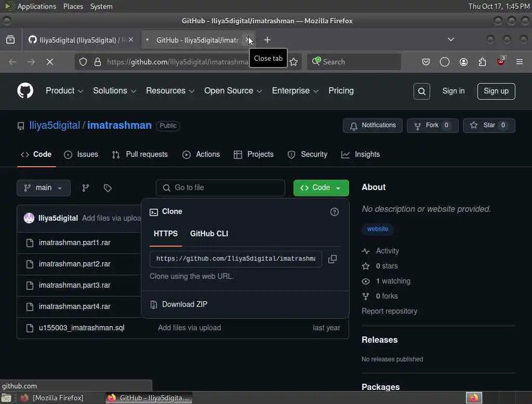Expand the Solutions menu
532x404 pixels.
(114, 91)
